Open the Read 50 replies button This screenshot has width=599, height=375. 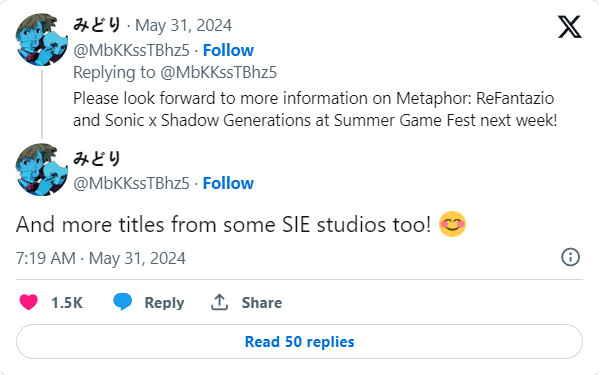tap(299, 341)
